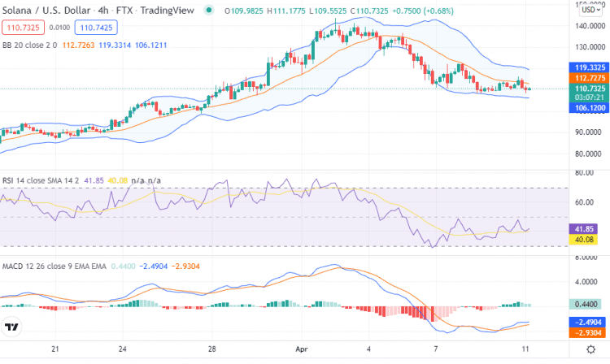
Task: Click the -2.9304 signal value label
Action: 587,332
